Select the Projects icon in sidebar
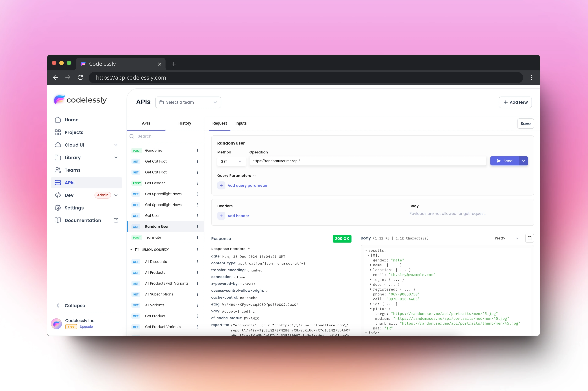Screen dimensions: 588x391 [x=58, y=132]
